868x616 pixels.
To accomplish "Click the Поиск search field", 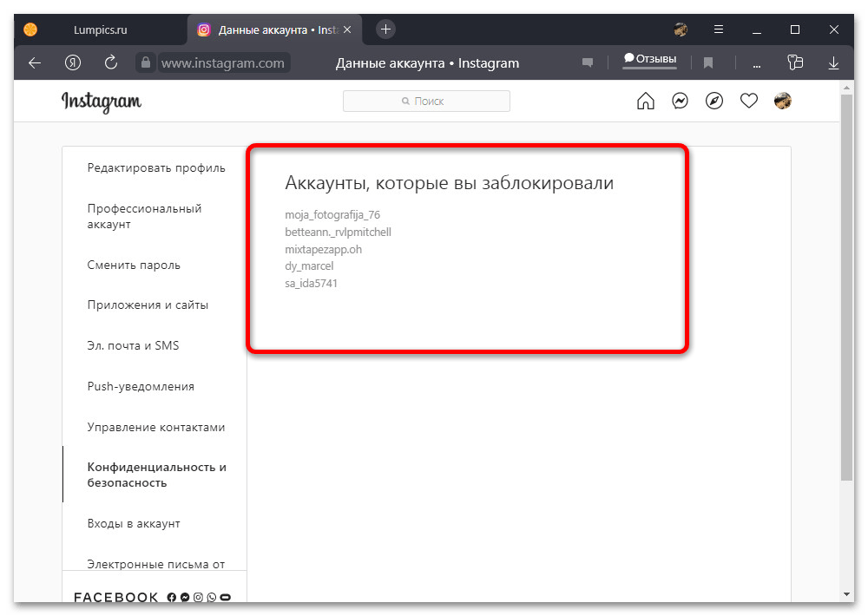I will [426, 102].
